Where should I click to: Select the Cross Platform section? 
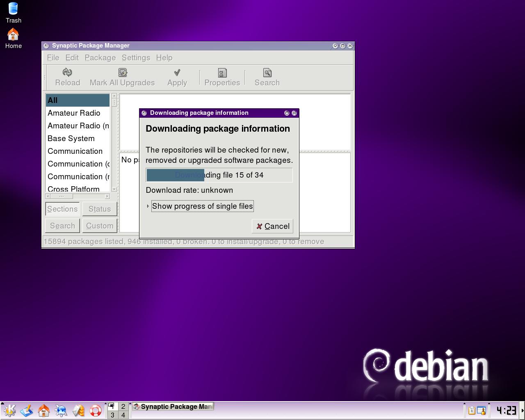click(x=78, y=189)
